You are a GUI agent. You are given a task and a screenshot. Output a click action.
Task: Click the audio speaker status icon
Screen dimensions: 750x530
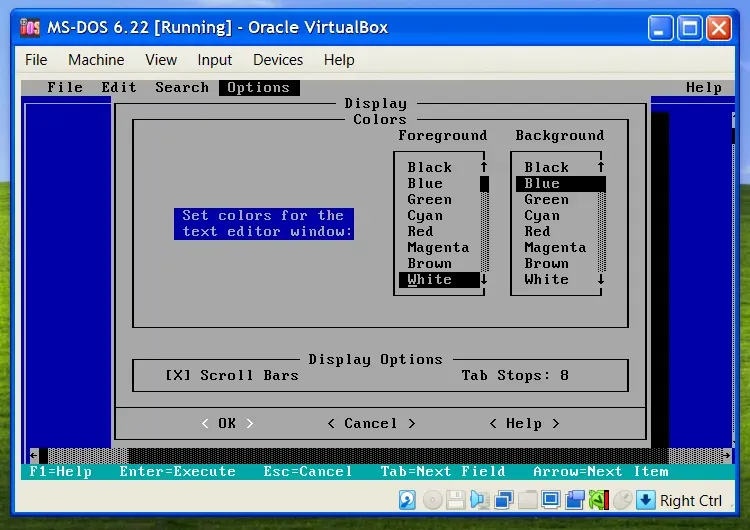[480, 500]
